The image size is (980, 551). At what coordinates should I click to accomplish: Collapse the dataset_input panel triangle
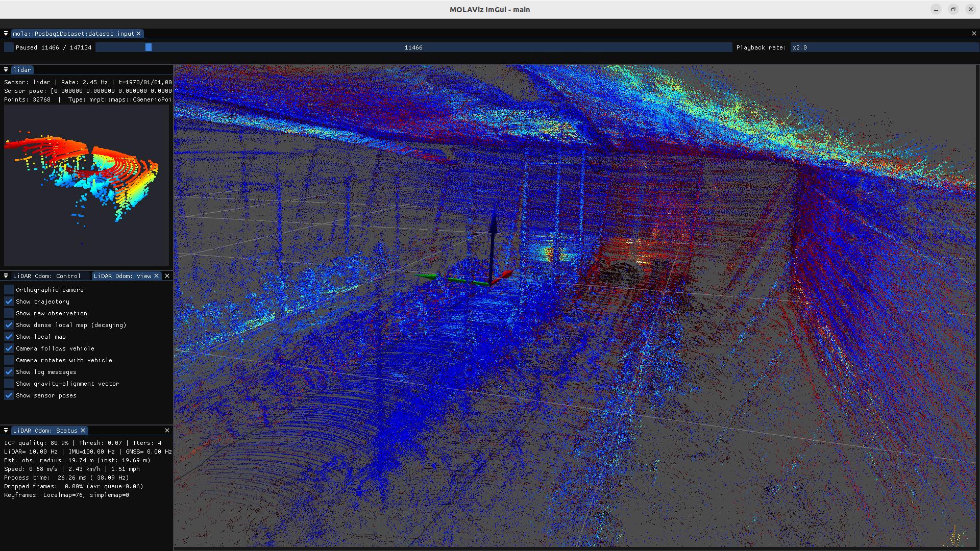coord(6,34)
